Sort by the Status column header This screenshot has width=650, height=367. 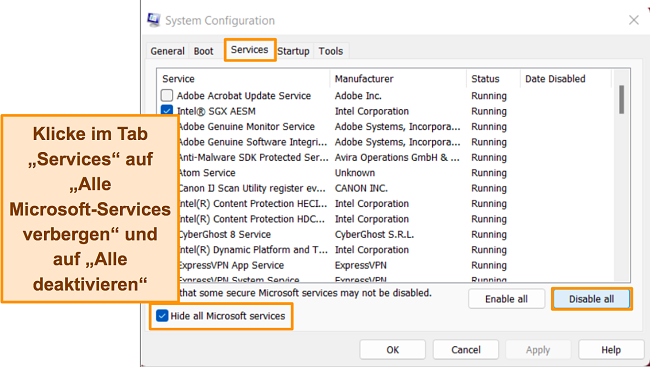tap(493, 79)
